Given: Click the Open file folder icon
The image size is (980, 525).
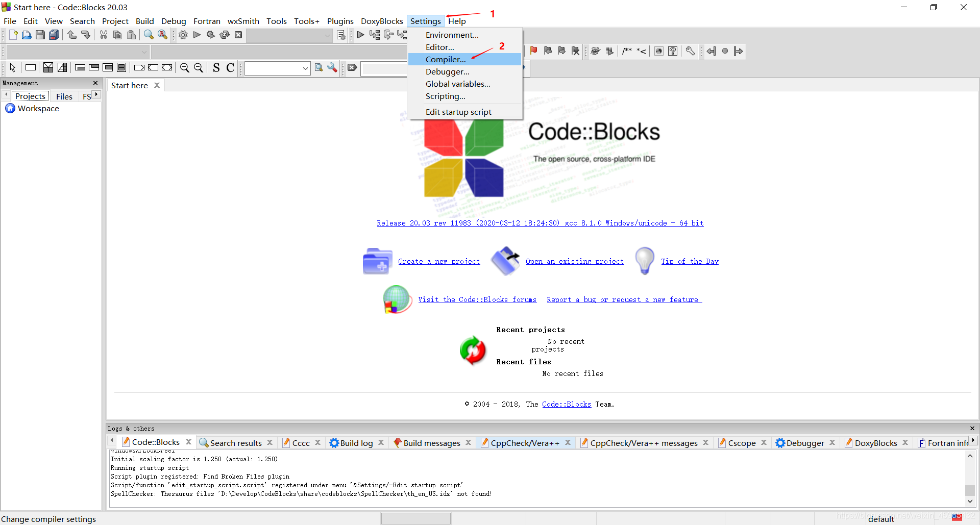Looking at the screenshot, I should click(x=27, y=35).
